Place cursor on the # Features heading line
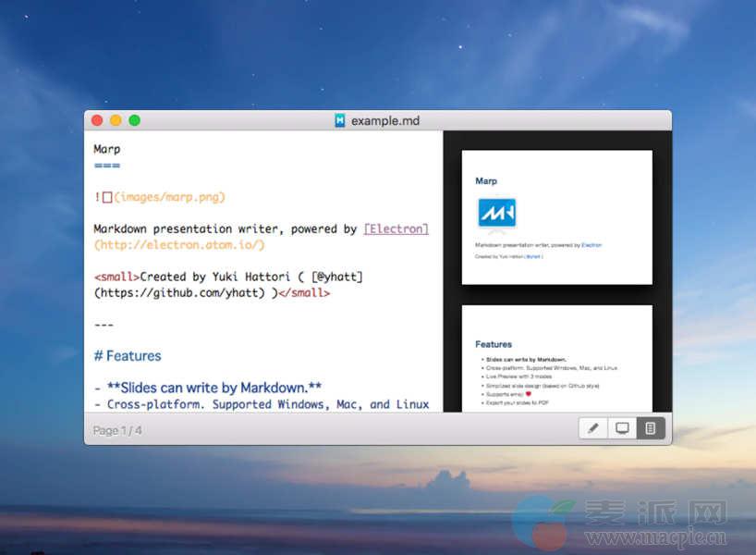The image size is (756, 555). click(128, 356)
